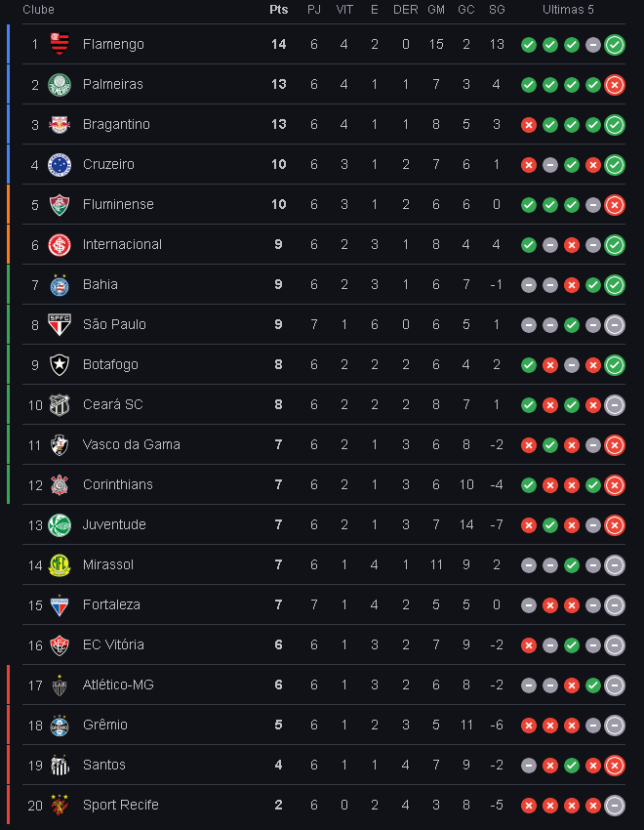Open the Vasco da Gama team link

pyautogui.click(x=131, y=444)
